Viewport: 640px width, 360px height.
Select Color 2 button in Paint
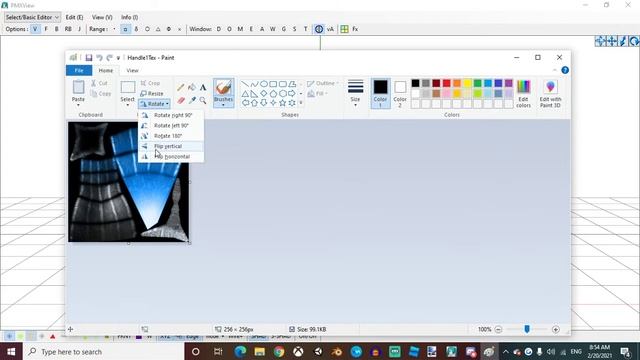pos(400,93)
